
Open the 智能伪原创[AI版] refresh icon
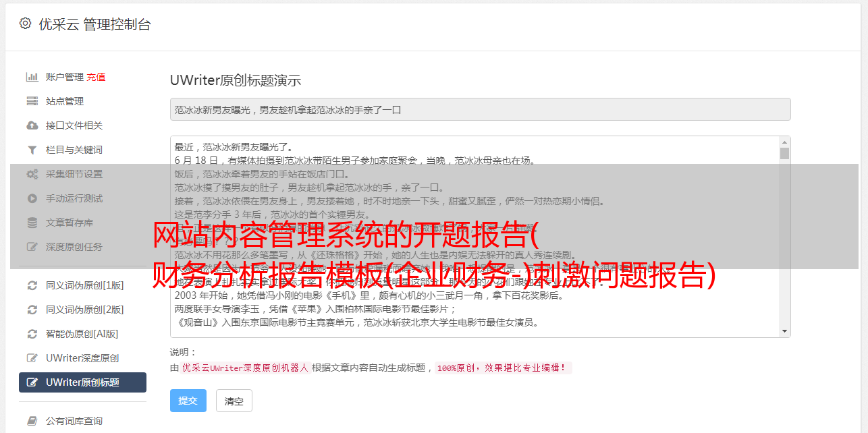[32, 334]
